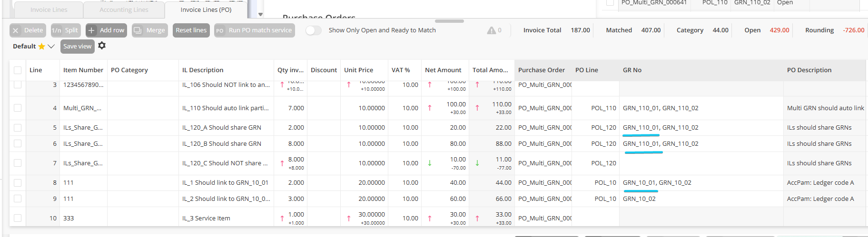Click red up arrow in line 10 Total Amount

(x=477, y=218)
